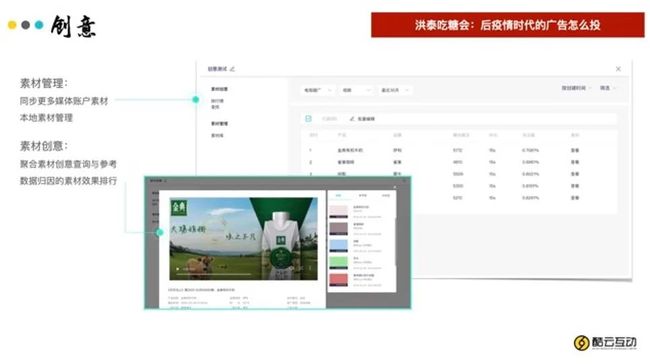Click the pencil icon in the preview window title
Image resolution: width=650 pixels, height=364 pixels.
point(165,181)
